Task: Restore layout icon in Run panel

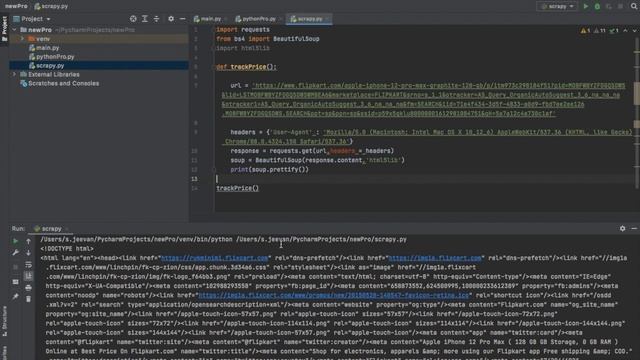Action: point(15,282)
